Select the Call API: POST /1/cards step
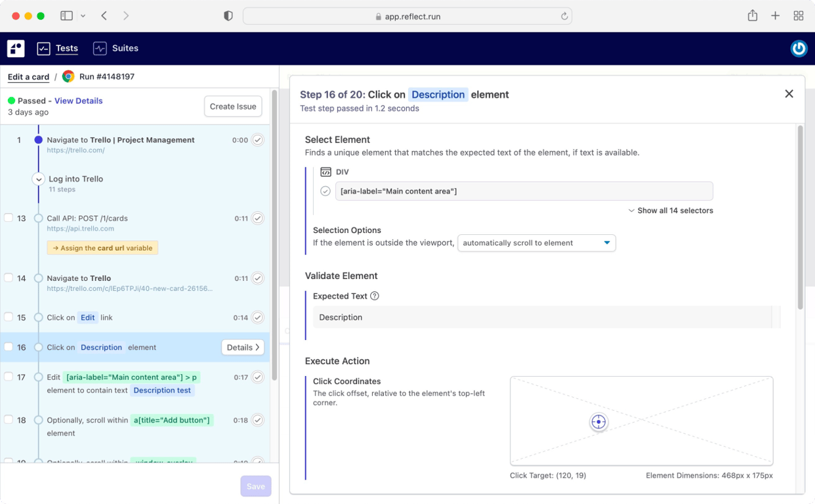The width and height of the screenshot is (815, 504). (87, 219)
